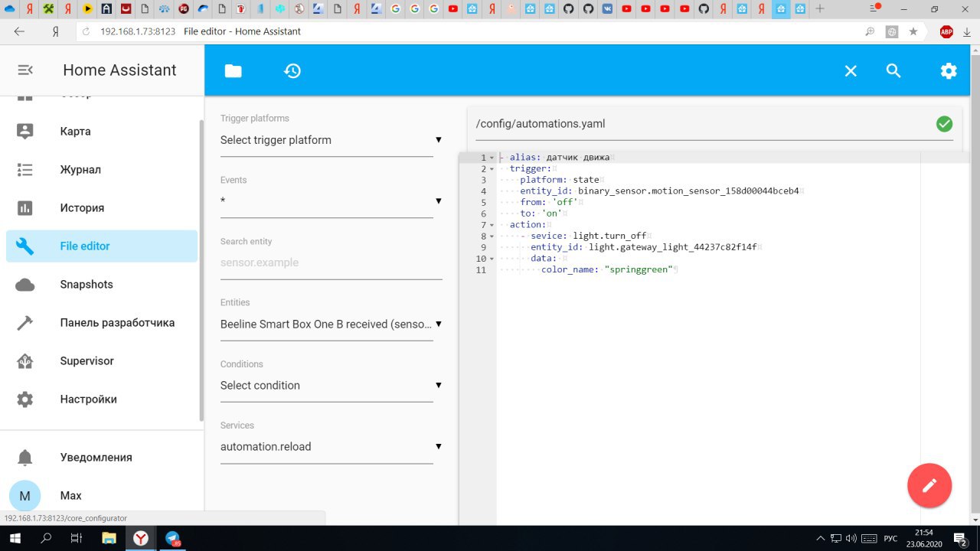
Task: Click the hammer developer tools icon
Action: (x=25, y=322)
